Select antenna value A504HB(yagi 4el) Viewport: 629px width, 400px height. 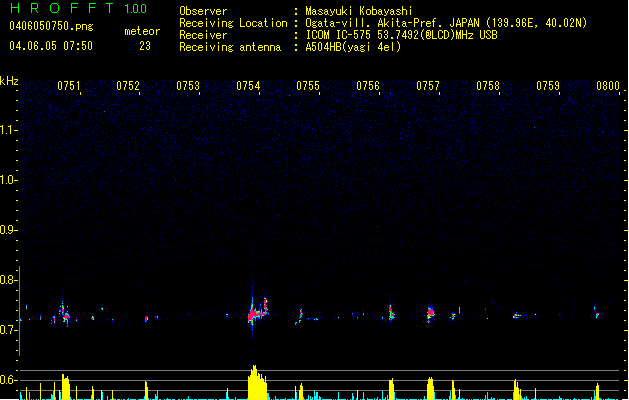353,47
